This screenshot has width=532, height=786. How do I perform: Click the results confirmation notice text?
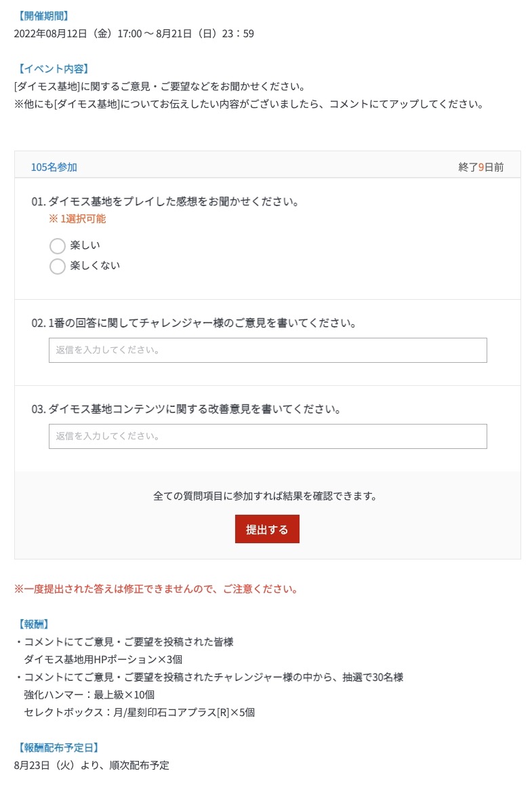pyautogui.click(x=267, y=495)
